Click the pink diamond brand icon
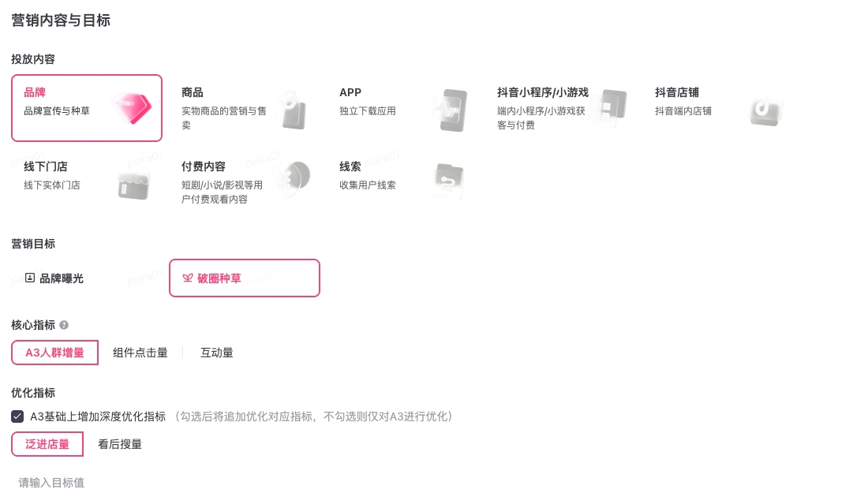 (x=132, y=107)
